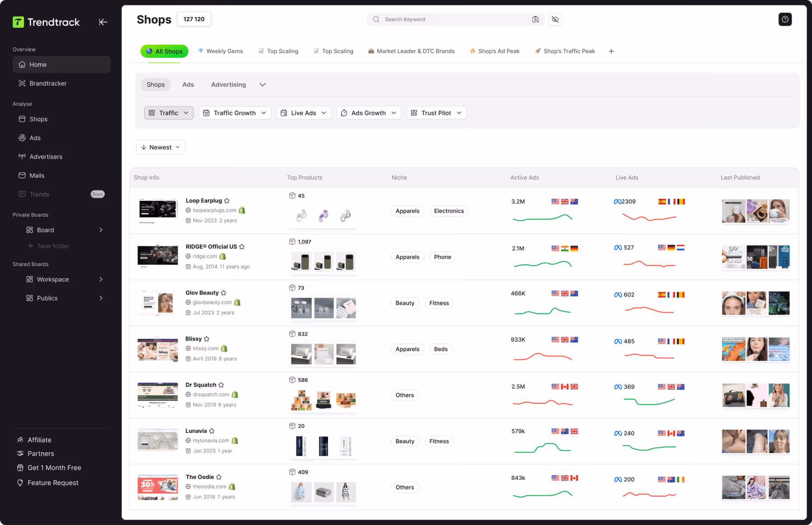Click the Trendtrack logo

(x=46, y=22)
